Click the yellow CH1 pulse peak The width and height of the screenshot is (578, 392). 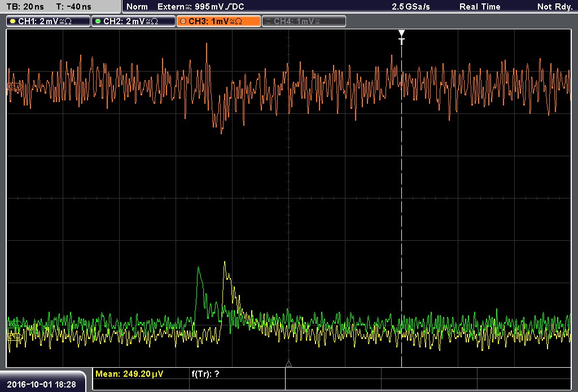225,263
